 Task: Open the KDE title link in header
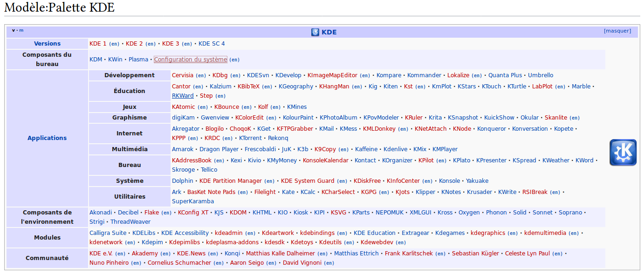[329, 32]
